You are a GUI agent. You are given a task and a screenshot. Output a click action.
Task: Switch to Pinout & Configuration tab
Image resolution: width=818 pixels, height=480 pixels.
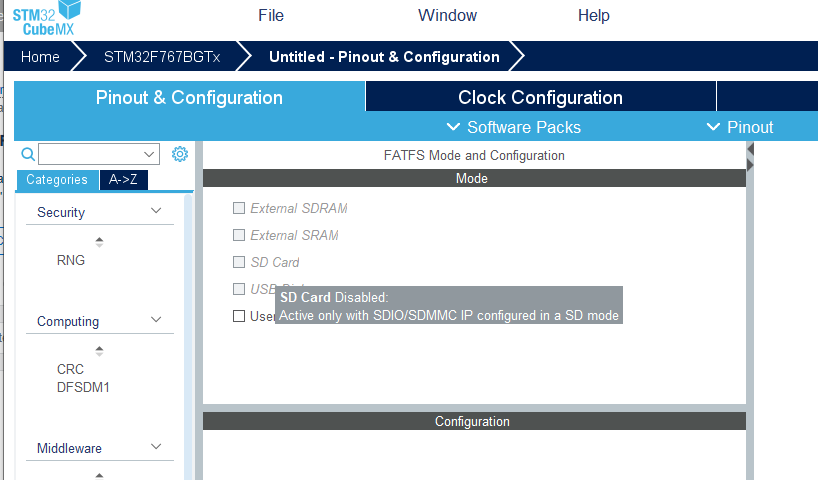pyautogui.click(x=189, y=97)
